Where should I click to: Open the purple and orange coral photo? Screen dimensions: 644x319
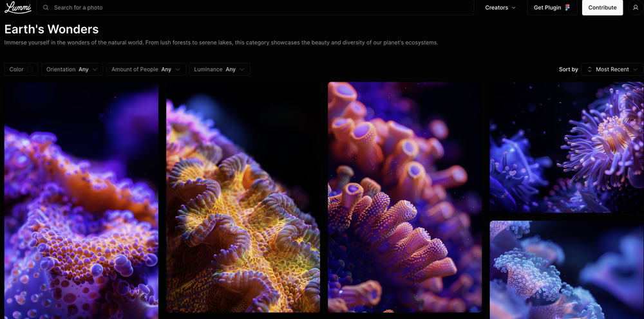[81, 201]
